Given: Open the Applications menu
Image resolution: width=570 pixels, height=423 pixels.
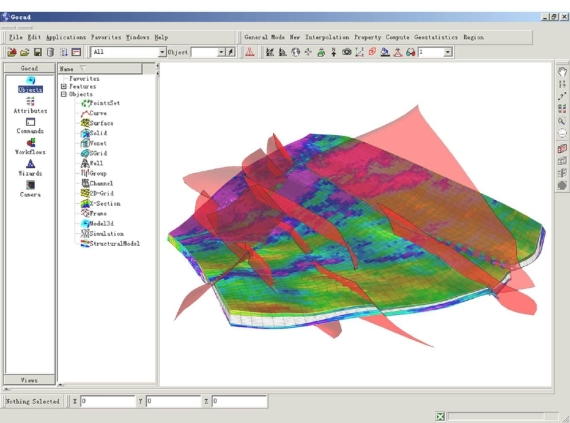Looking at the screenshot, I should 66,37.
